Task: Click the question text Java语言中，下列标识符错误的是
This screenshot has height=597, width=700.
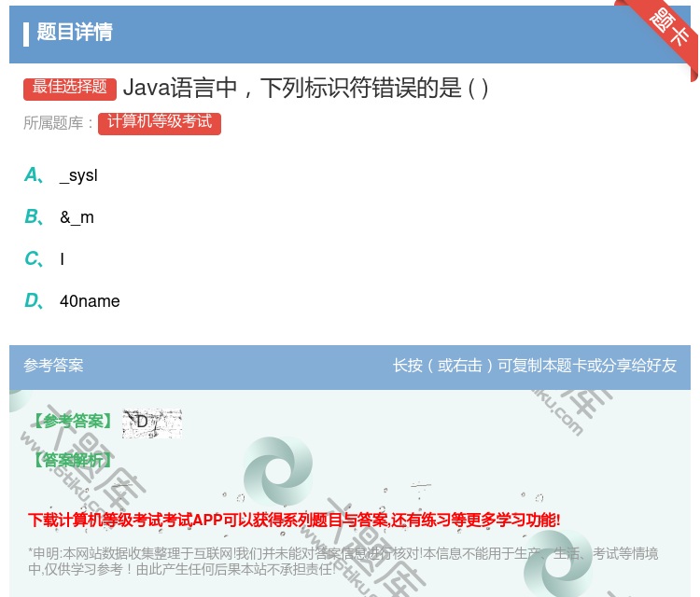Action: [305, 88]
